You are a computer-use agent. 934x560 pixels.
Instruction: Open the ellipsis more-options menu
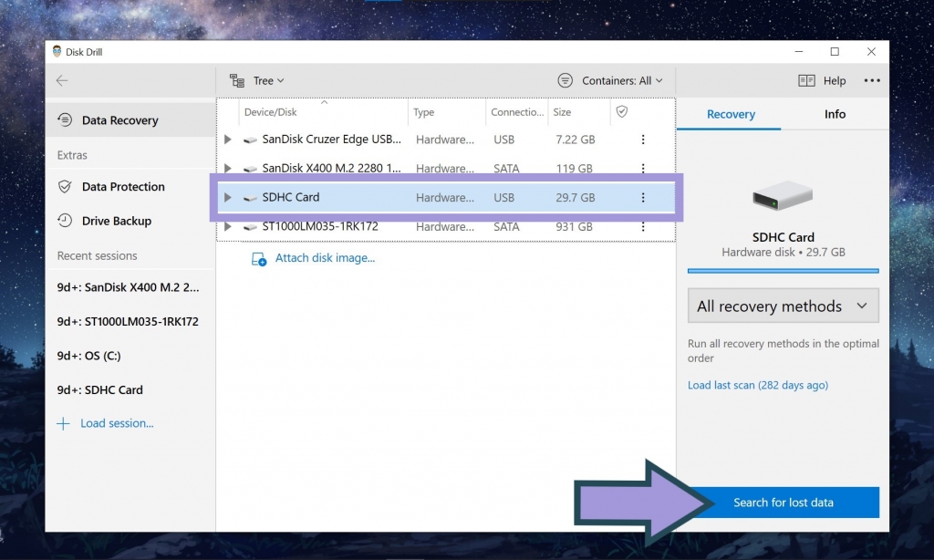[871, 80]
